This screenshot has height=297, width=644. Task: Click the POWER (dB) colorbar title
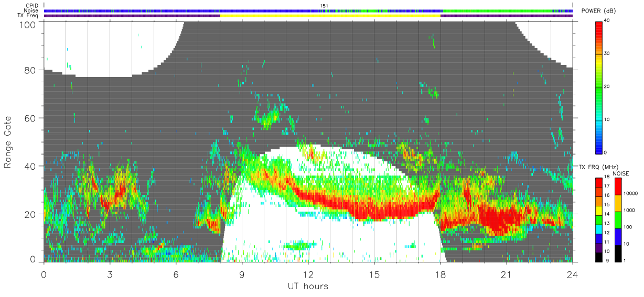click(599, 11)
